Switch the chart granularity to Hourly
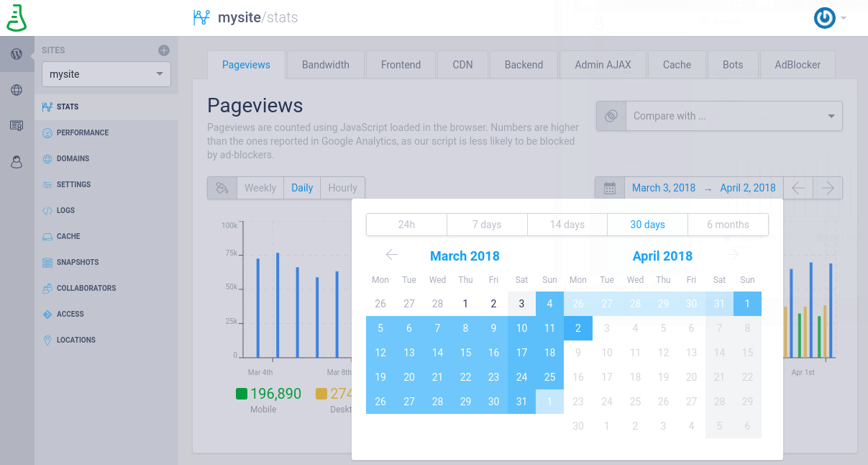The image size is (868, 465). (342, 187)
